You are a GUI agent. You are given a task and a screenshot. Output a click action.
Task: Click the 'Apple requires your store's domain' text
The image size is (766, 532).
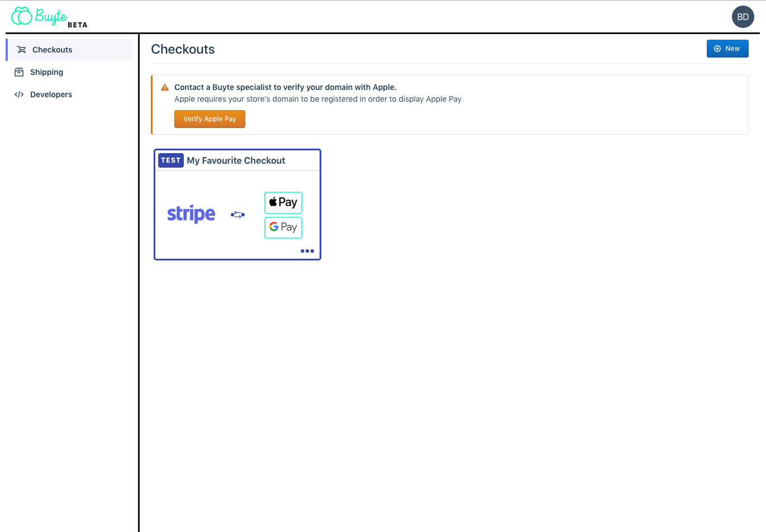(x=318, y=99)
